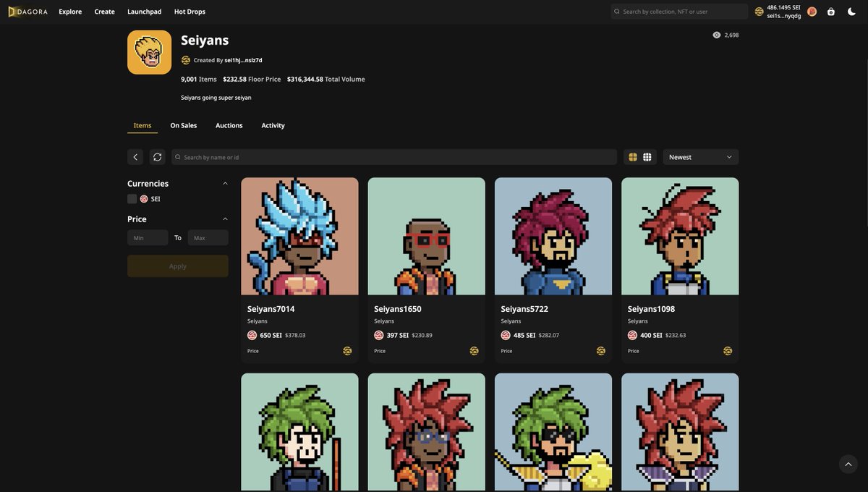Screen dimensions: 868x492
Task: Click the $316,344.58 Total Volume text
Action: pos(326,80)
